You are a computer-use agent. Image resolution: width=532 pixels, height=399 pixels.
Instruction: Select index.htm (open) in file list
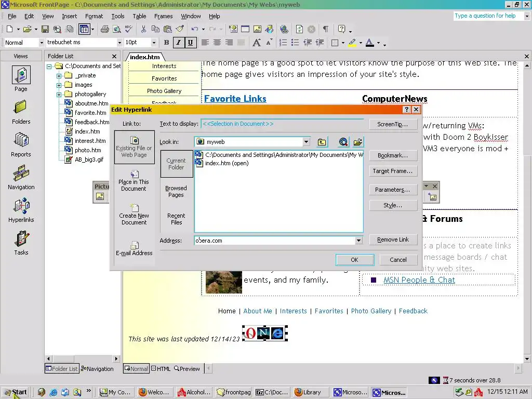point(222,163)
